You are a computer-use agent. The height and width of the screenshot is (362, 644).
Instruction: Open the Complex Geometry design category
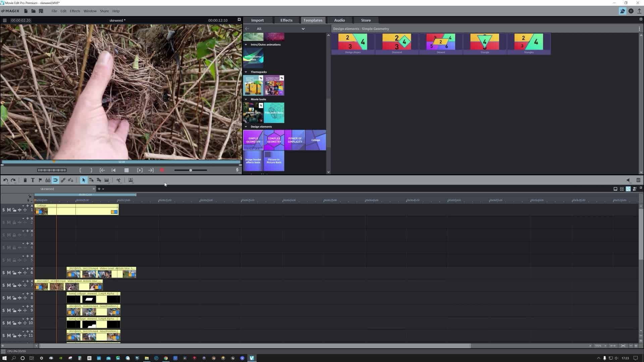pyautogui.click(x=274, y=140)
